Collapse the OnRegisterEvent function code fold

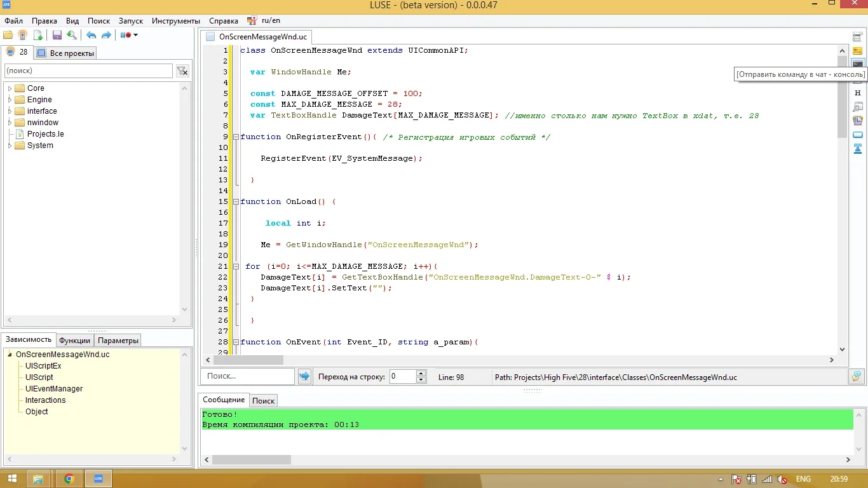(236, 137)
